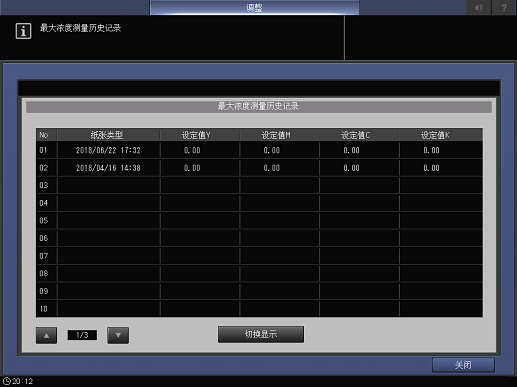Image resolution: width=517 pixels, height=387 pixels.
Task: Click the 最大浓度测量历史记录 message beside info icon
Action: pyautogui.click(x=80, y=28)
